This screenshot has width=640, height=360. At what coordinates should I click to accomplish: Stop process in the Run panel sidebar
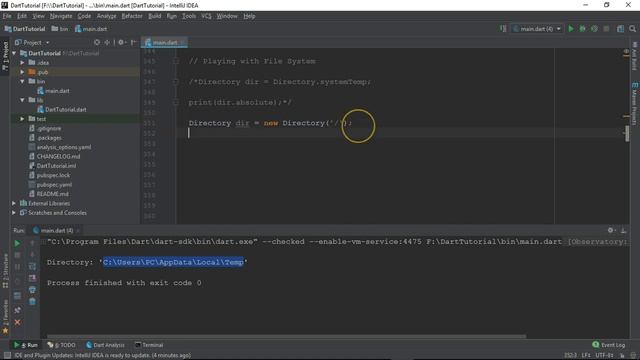[x=17, y=255]
